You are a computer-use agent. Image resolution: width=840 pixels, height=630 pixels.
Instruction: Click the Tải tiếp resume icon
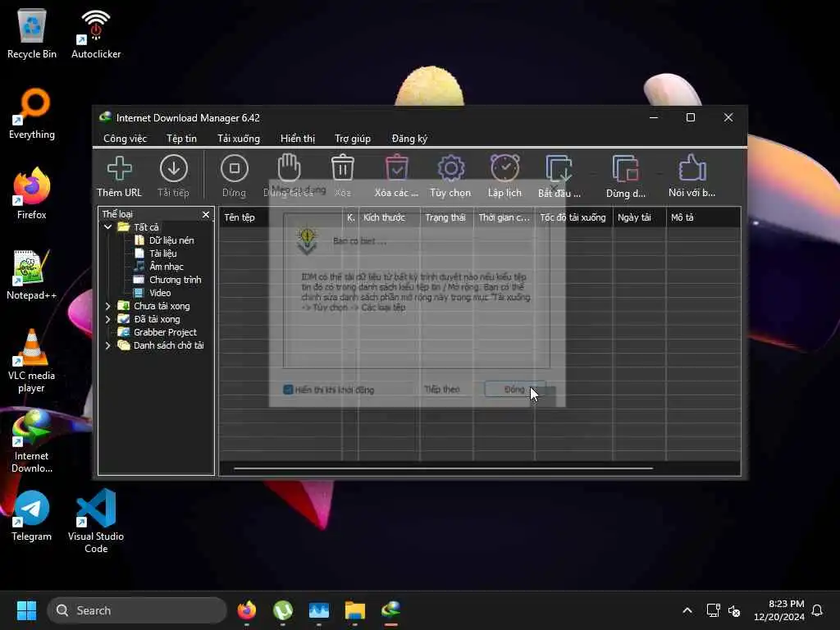(174, 169)
